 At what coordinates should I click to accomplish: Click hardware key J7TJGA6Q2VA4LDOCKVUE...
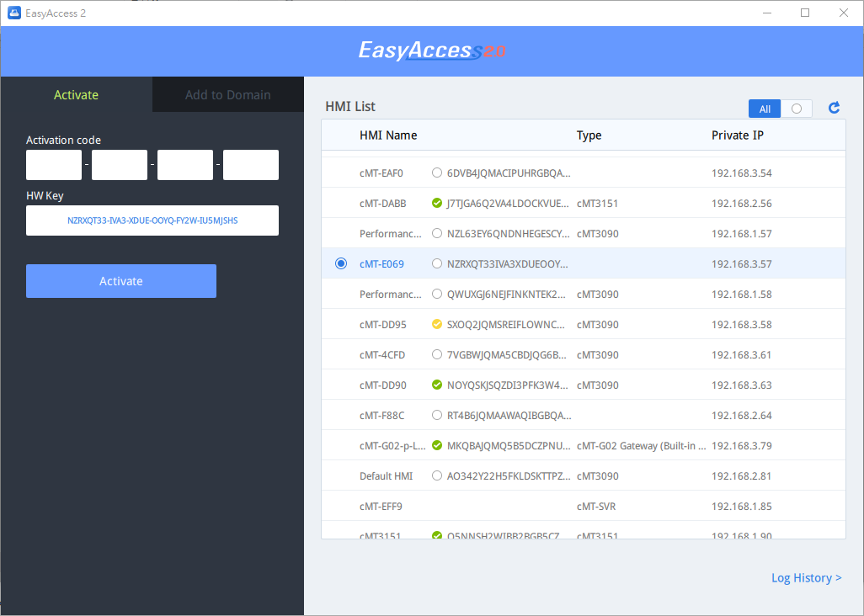508,203
